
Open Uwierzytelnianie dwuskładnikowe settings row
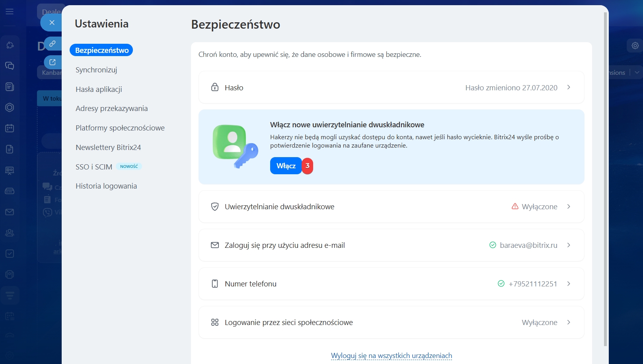(x=391, y=206)
